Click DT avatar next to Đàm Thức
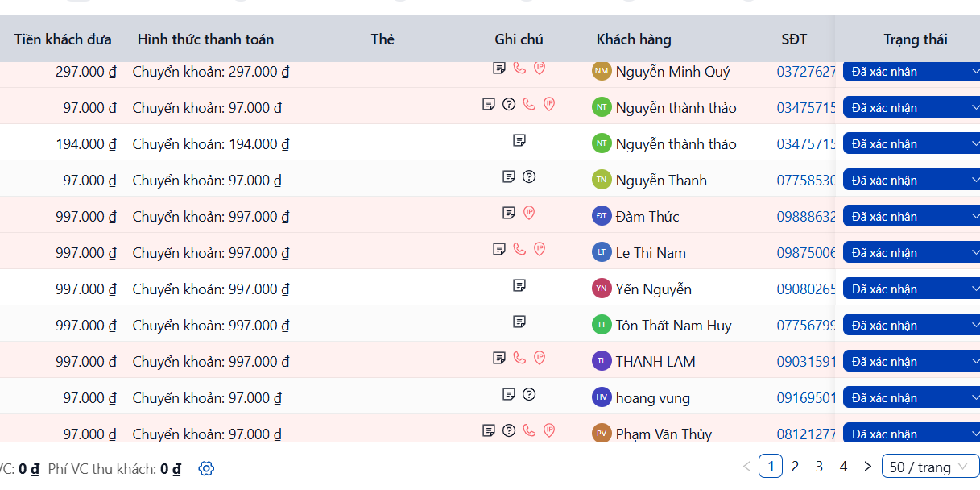 602,216
